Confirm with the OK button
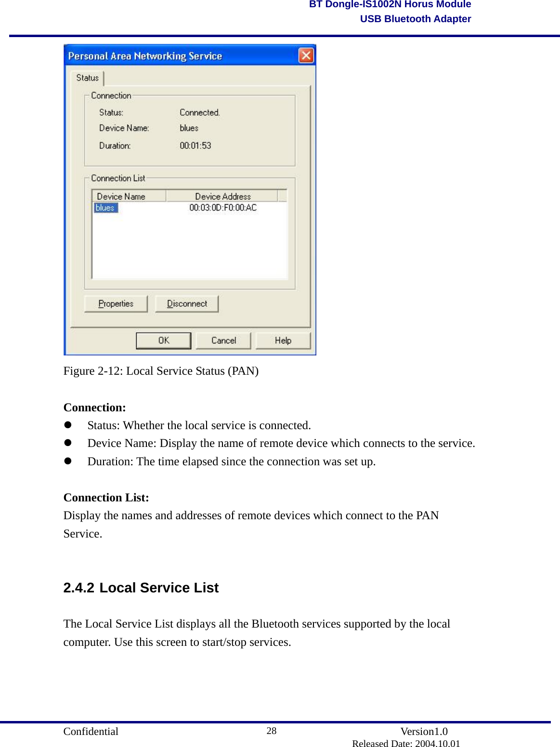 click(x=163, y=340)
